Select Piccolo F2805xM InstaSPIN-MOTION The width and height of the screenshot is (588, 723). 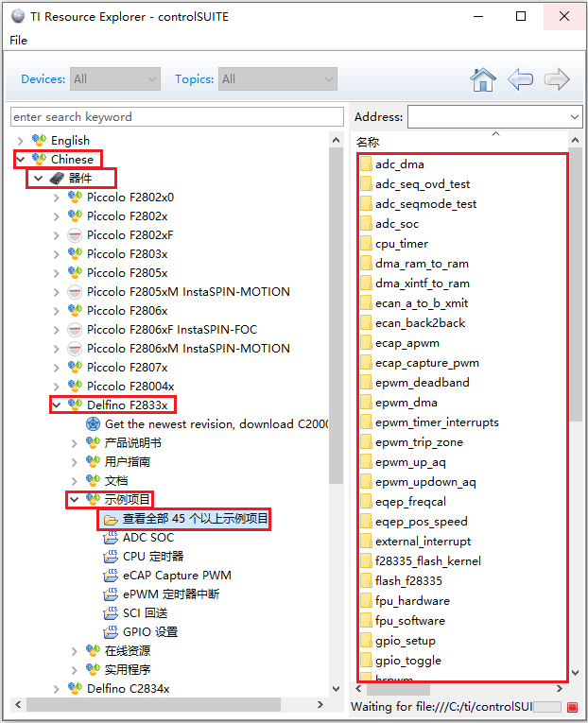click(189, 292)
